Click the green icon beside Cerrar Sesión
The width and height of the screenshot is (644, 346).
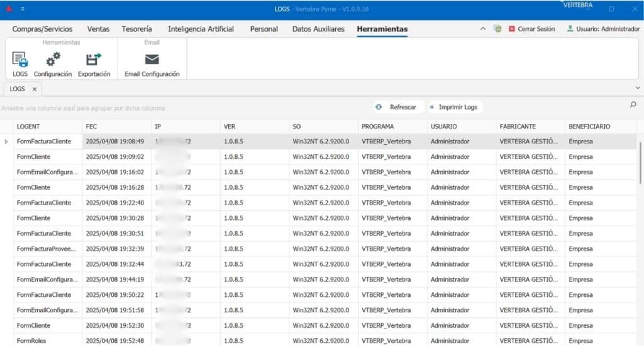[x=497, y=29]
